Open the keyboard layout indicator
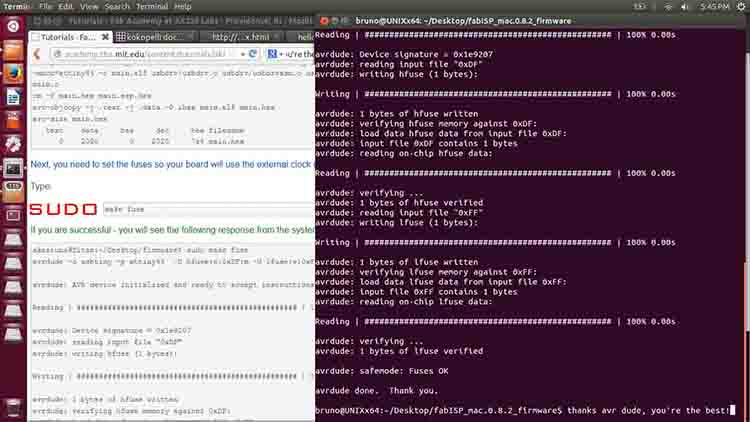750x422 pixels. tap(640, 7)
